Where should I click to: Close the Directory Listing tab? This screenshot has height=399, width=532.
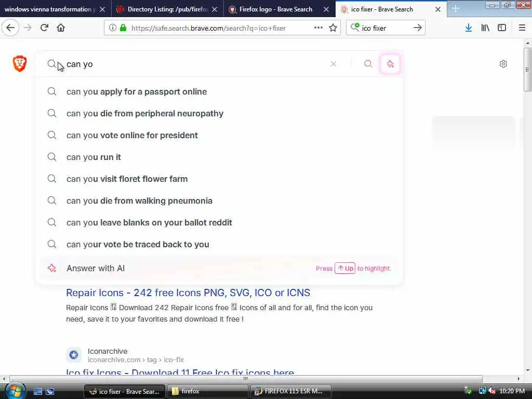coord(215,9)
